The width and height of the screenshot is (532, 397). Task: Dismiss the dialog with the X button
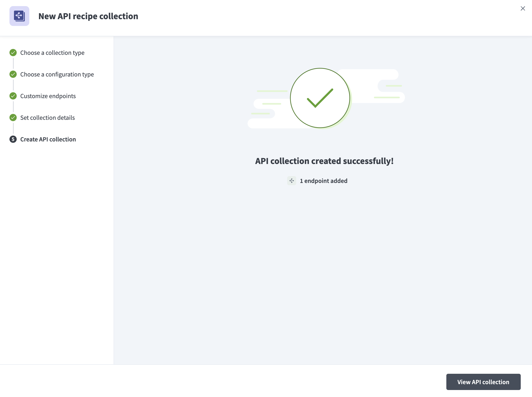[523, 8]
